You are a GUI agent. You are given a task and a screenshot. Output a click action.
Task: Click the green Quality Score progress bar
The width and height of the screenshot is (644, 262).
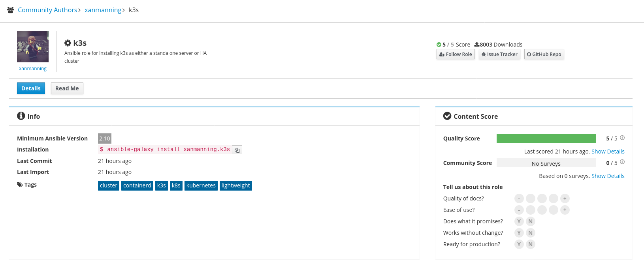point(546,138)
